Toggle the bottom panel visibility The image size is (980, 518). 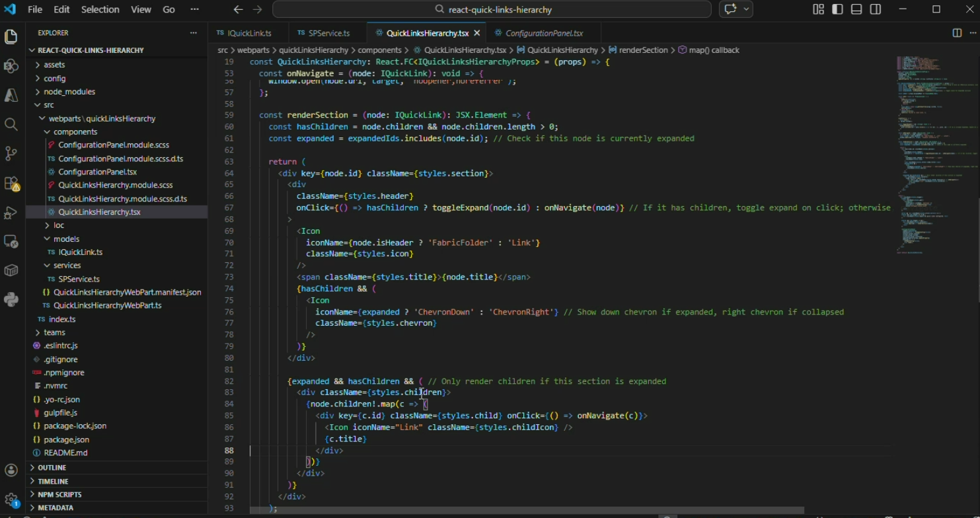[856, 9]
